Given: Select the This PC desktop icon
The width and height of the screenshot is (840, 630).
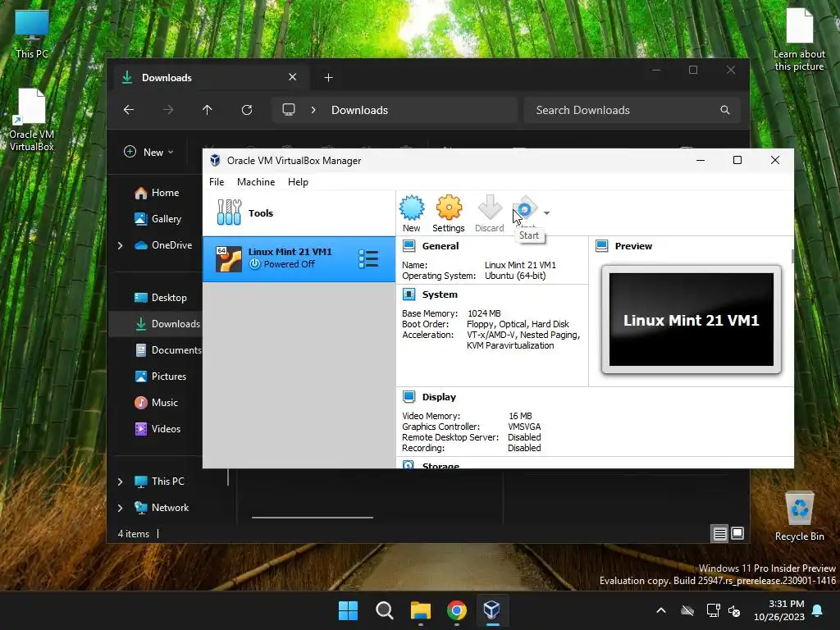Looking at the screenshot, I should (x=32, y=34).
